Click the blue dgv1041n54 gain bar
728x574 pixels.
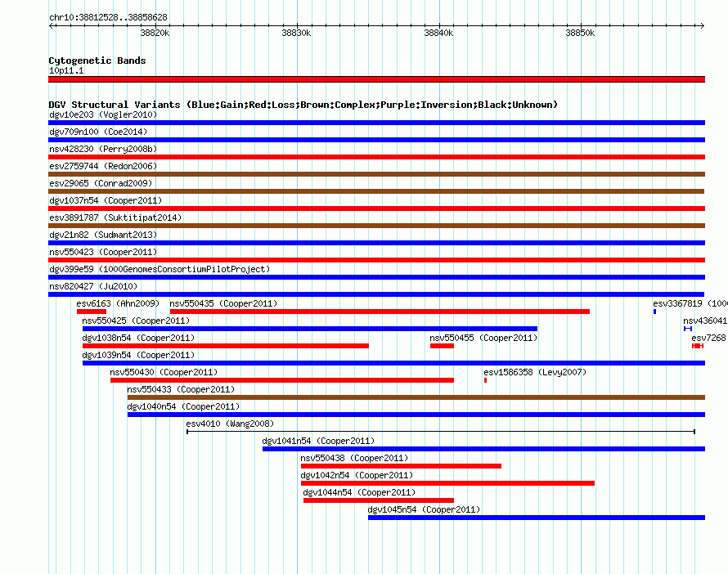coord(483,449)
